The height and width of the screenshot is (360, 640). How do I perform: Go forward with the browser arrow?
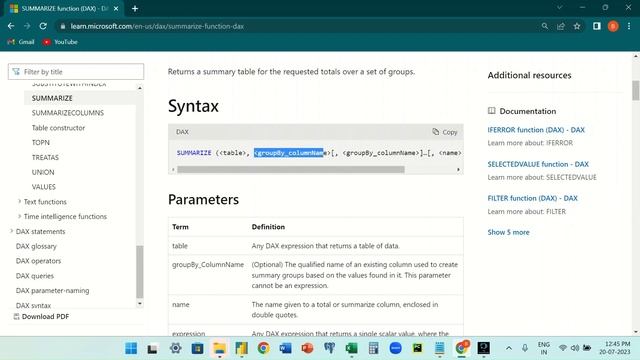27,26
